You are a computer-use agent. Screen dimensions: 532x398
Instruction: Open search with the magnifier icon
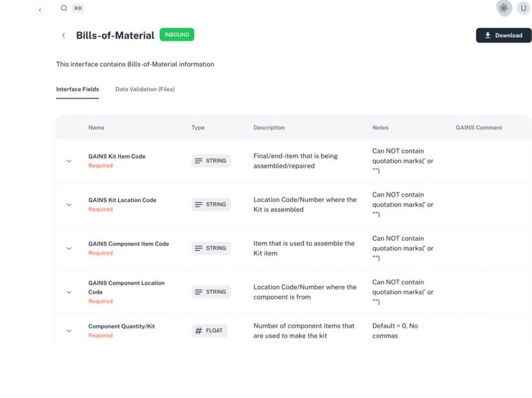click(64, 8)
